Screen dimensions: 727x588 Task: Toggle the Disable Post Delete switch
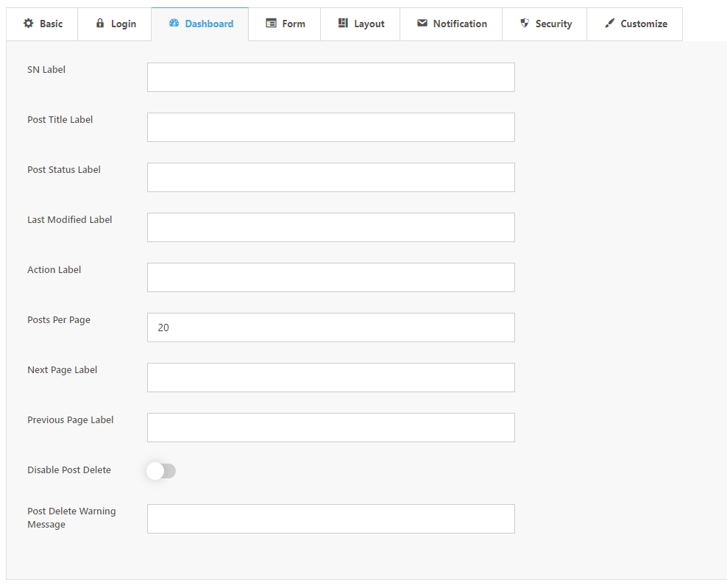pyautogui.click(x=161, y=471)
